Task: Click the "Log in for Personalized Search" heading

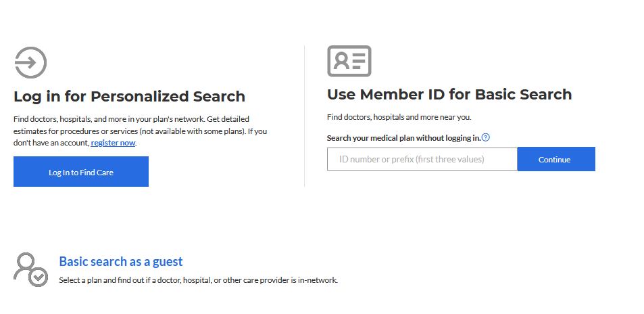Action: [129, 96]
